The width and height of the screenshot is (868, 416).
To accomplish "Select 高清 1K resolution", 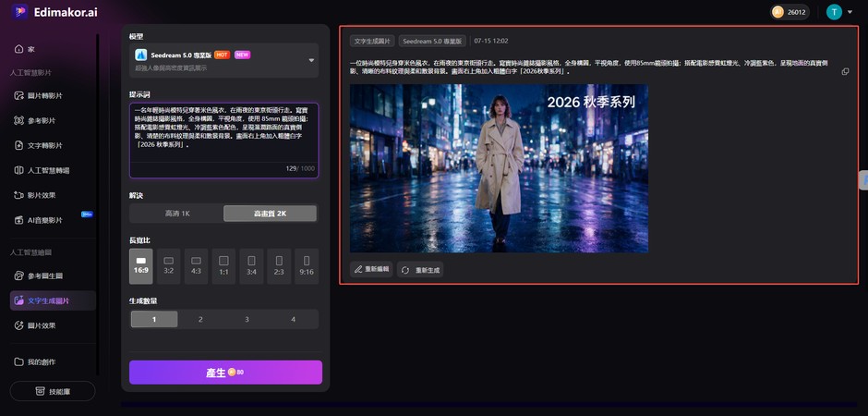I will click(177, 214).
